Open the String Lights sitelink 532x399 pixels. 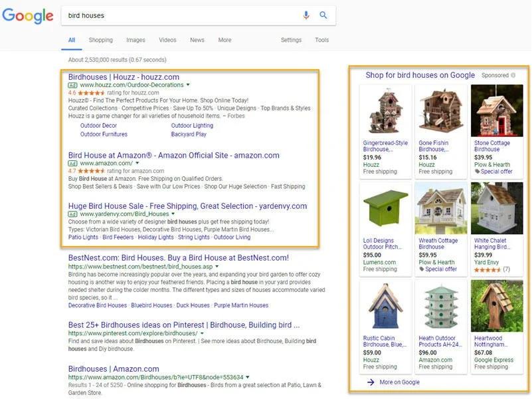pos(194,237)
